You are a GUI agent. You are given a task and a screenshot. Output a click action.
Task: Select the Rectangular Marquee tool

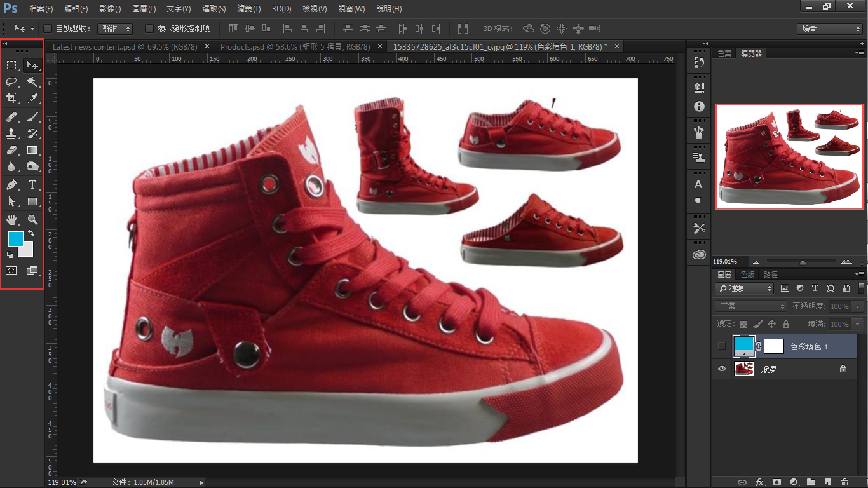(11, 65)
